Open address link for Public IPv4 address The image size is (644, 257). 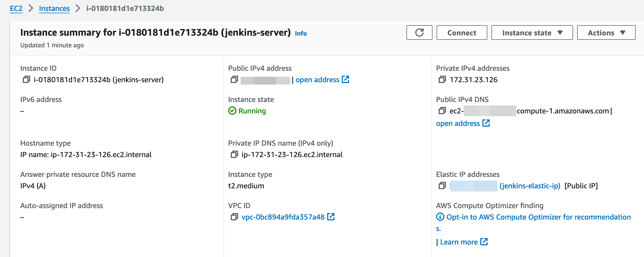(322, 80)
